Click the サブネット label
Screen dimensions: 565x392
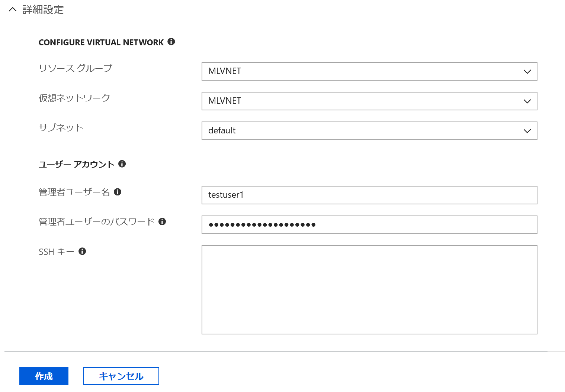61,128
